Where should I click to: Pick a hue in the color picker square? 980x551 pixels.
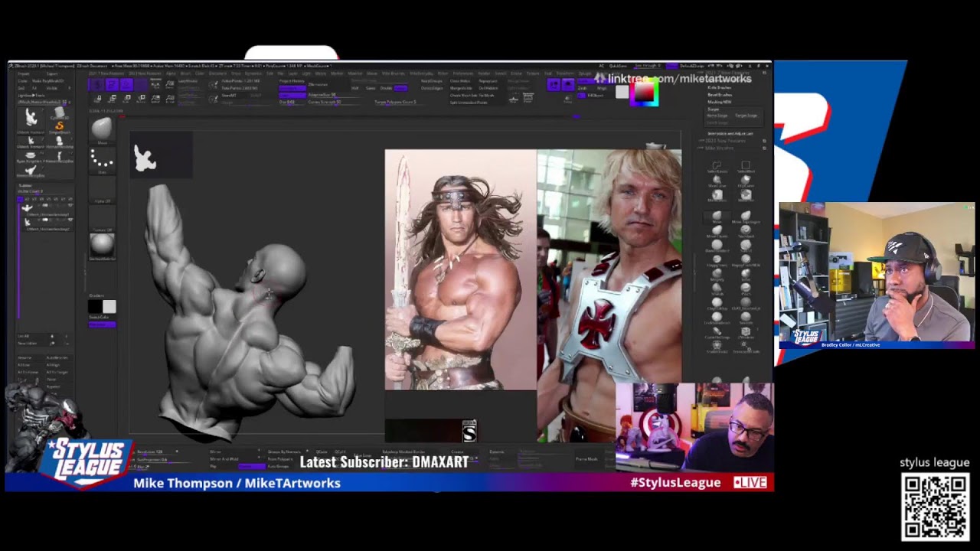click(644, 93)
